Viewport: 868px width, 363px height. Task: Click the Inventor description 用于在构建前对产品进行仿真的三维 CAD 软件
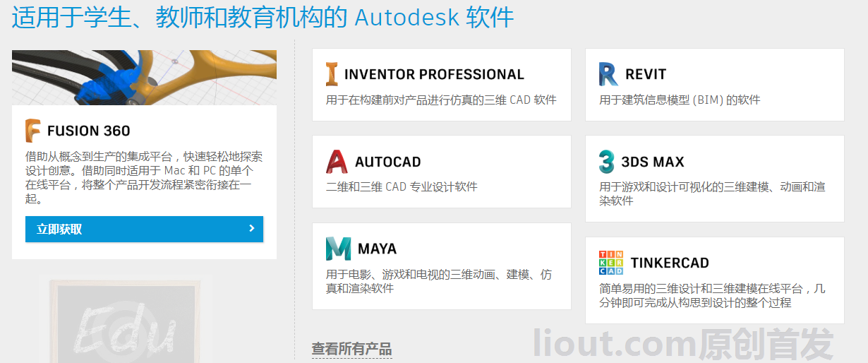click(441, 100)
